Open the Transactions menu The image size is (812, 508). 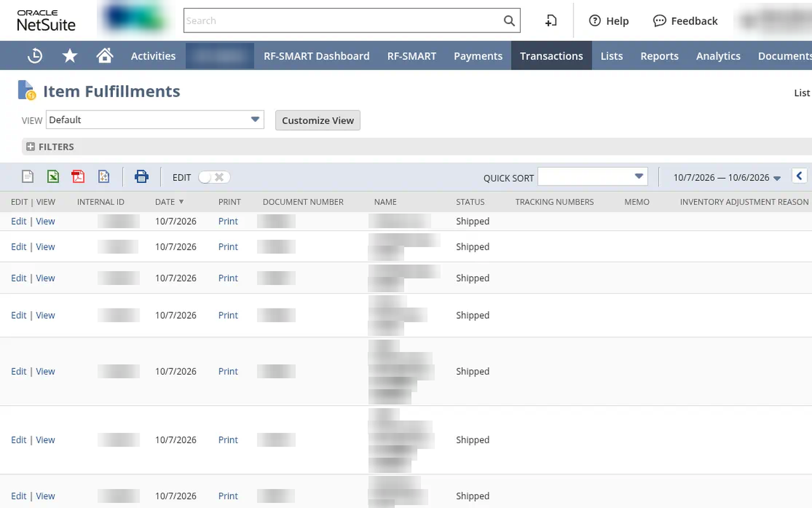tap(551, 56)
